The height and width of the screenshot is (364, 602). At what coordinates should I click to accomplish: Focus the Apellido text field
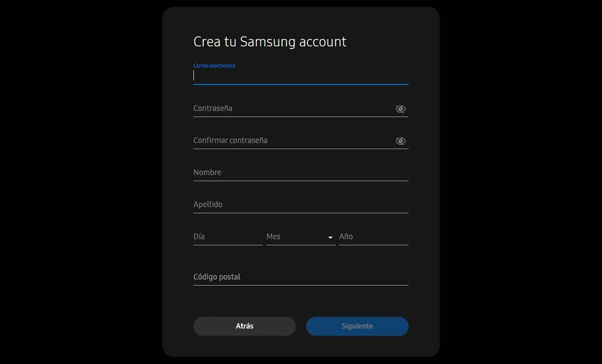point(300,205)
